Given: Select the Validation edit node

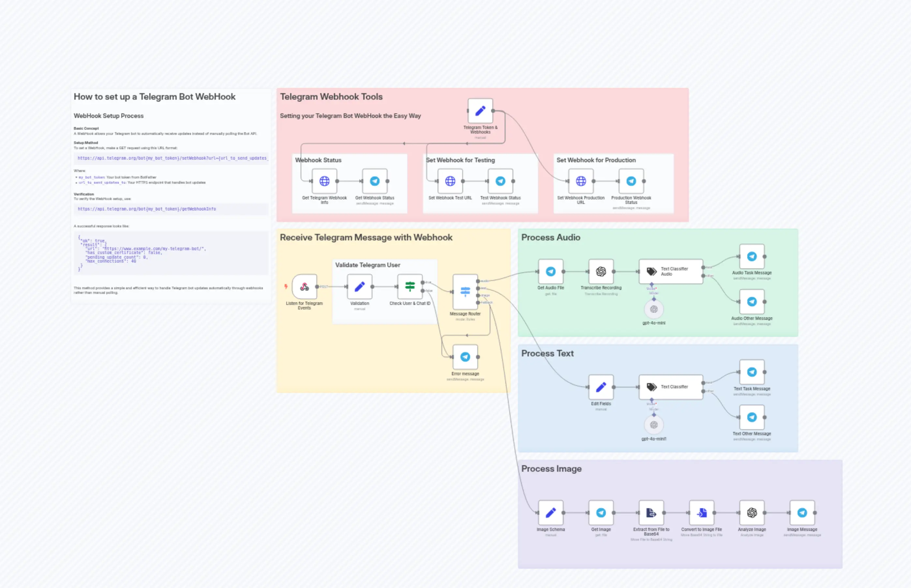Looking at the screenshot, I should [359, 286].
